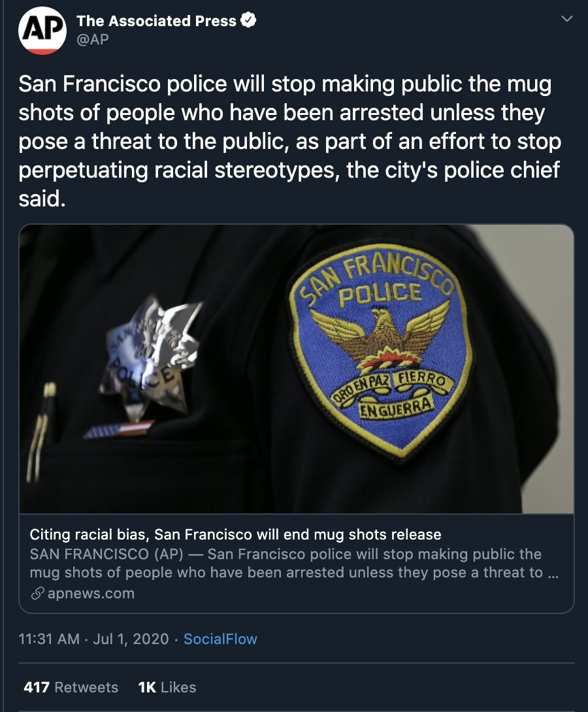
Task: Open The Associated Press display name
Action: pyautogui.click(x=156, y=21)
